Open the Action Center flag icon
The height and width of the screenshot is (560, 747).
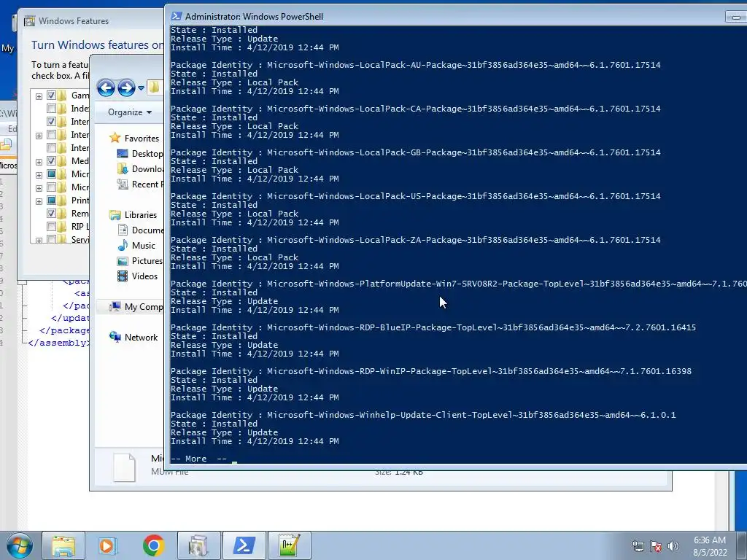click(x=656, y=546)
